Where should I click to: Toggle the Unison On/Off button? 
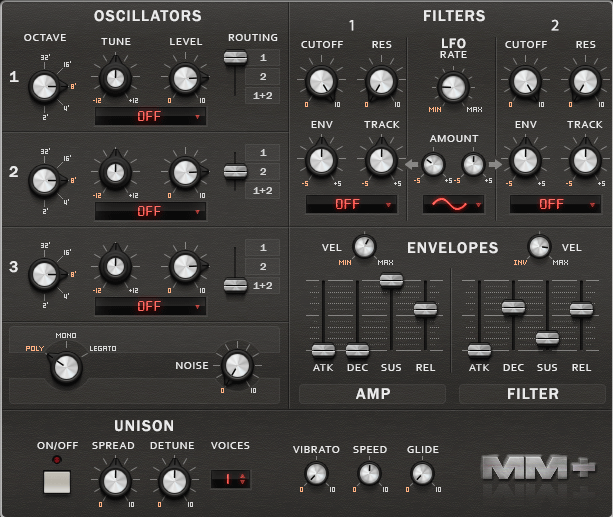pyautogui.click(x=57, y=482)
